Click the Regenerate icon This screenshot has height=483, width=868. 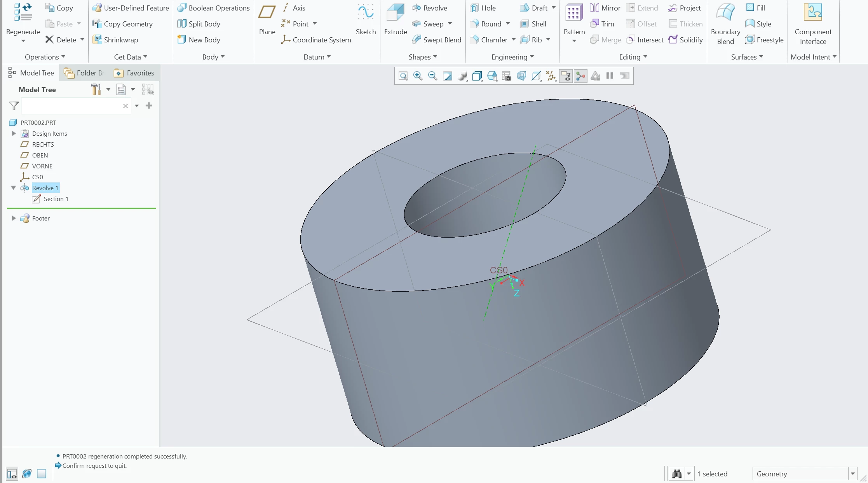coord(23,19)
